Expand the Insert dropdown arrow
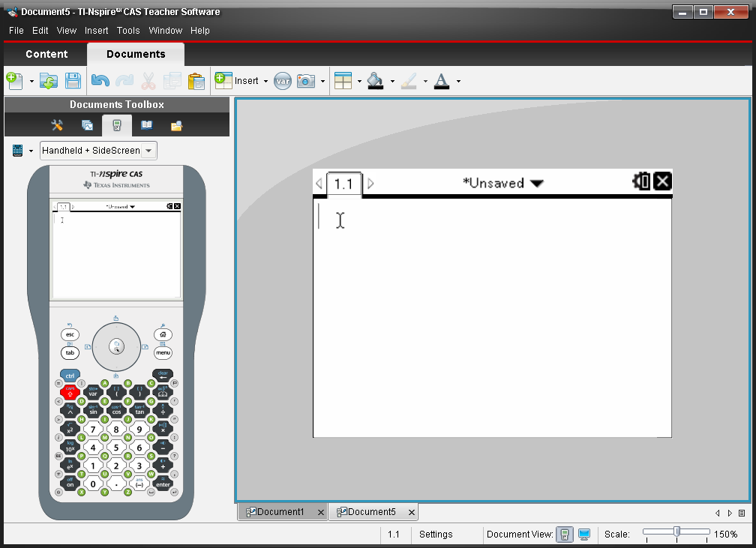The image size is (756, 548). click(x=265, y=82)
